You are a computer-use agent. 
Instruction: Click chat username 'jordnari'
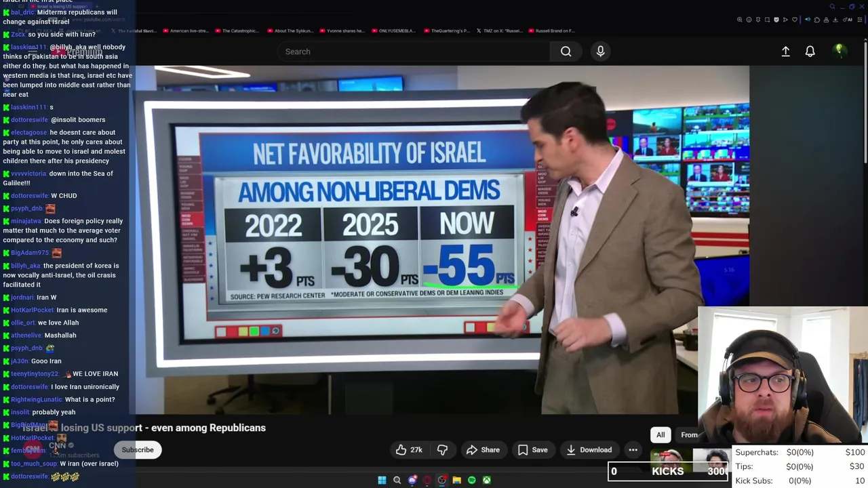[22, 298]
